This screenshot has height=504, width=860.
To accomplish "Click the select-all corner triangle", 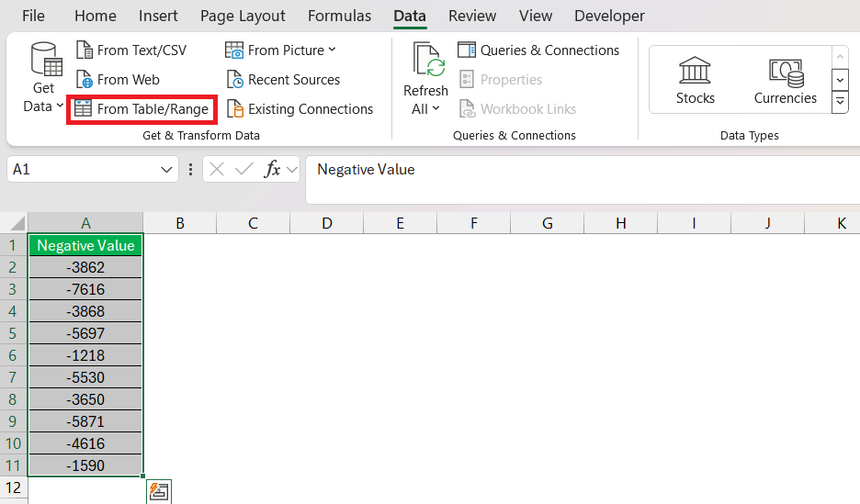I will (17, 223).
